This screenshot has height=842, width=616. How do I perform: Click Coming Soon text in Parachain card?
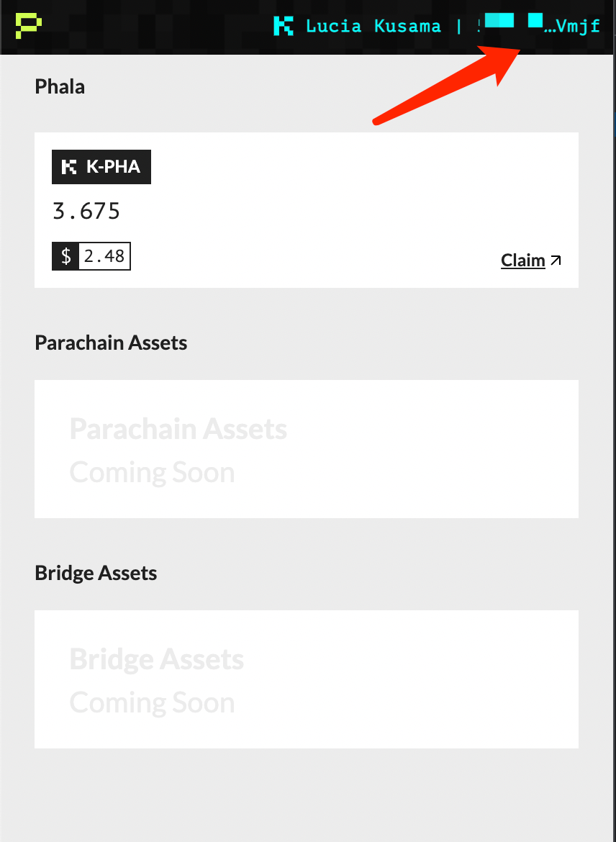[x=152, y=473]
